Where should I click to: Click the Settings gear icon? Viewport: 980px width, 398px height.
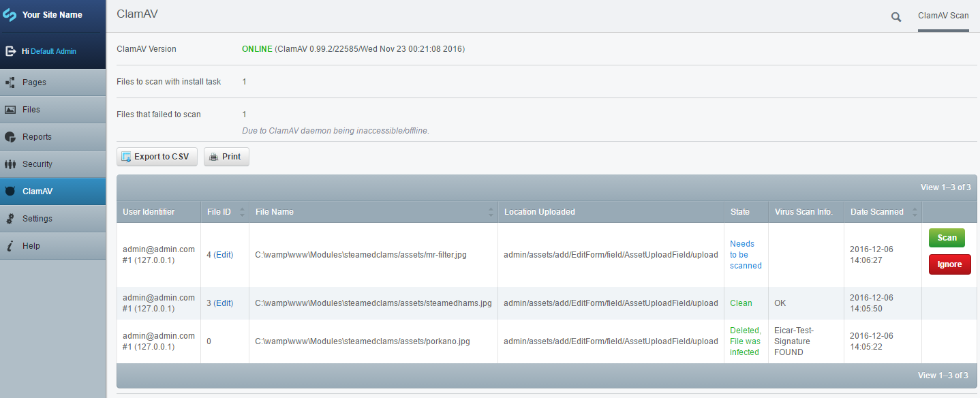[10, 219]
